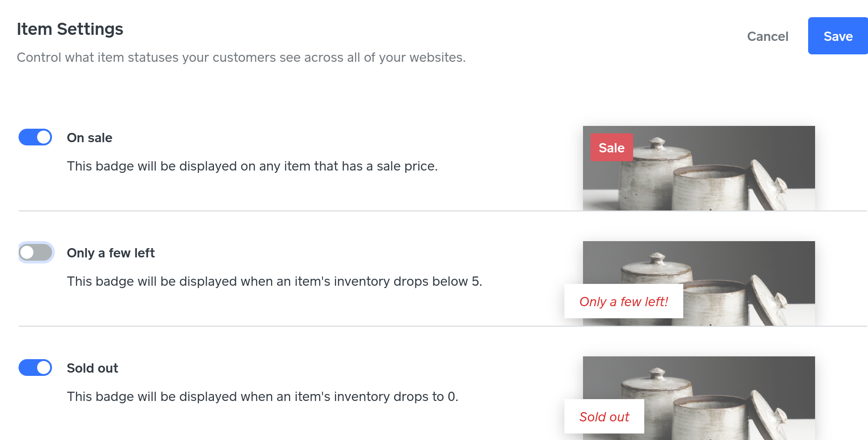
Task: Click the 'Only a few left!' preview badge
Action: (623, 302)
